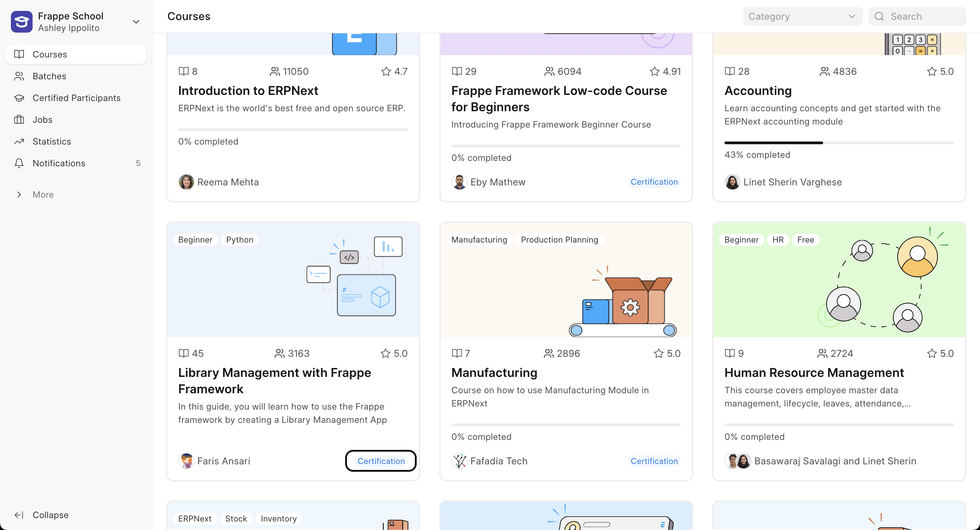Image resolution: width=980 pixels, height=530 pixels.
Task: Click the Jobs briefcase icon
Action: pos(19,120)
